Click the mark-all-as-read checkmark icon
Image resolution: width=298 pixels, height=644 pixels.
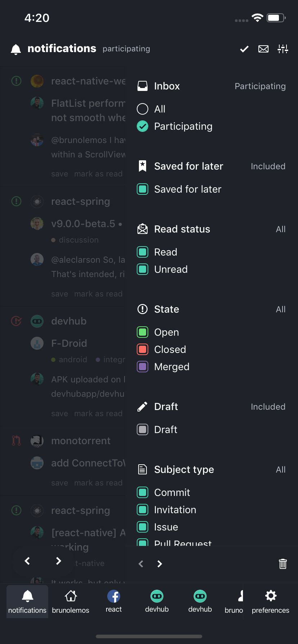[244, 49]
